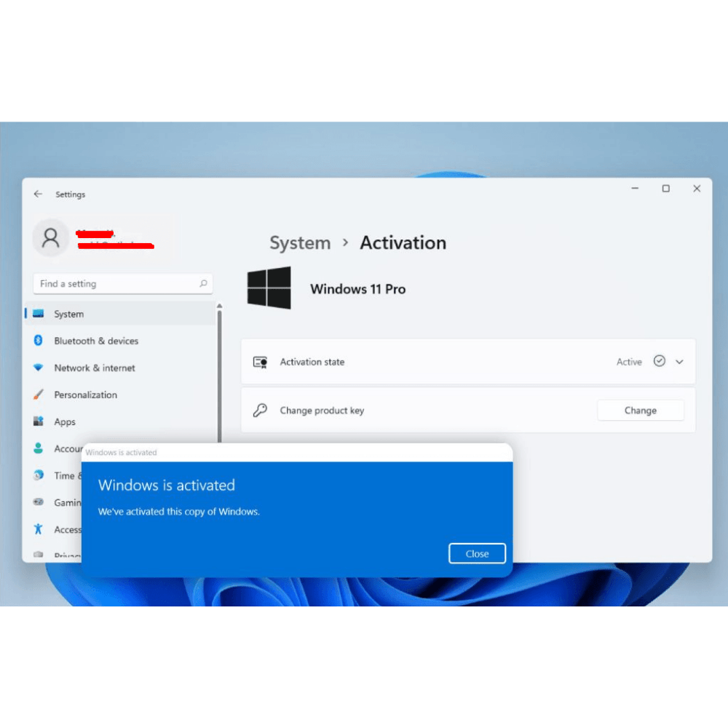Click the Gaming controller icon
The width and height of the screenshot is (728, 728).
point(39,502)
